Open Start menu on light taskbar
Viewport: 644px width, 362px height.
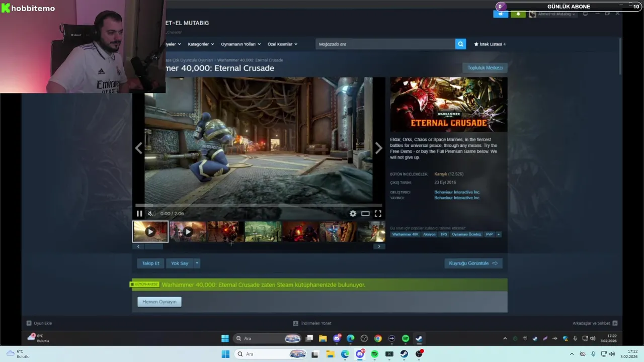[x=226, y=354]
